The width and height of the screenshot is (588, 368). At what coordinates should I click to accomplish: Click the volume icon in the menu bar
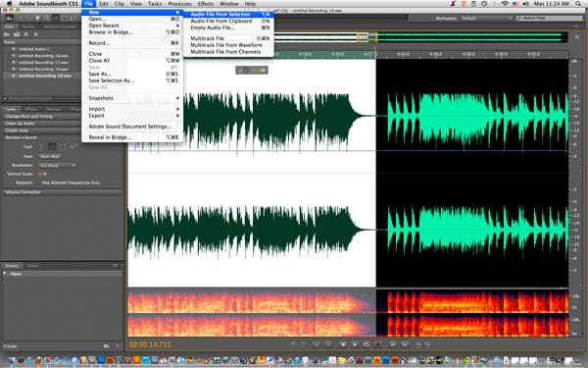(525, 4)
